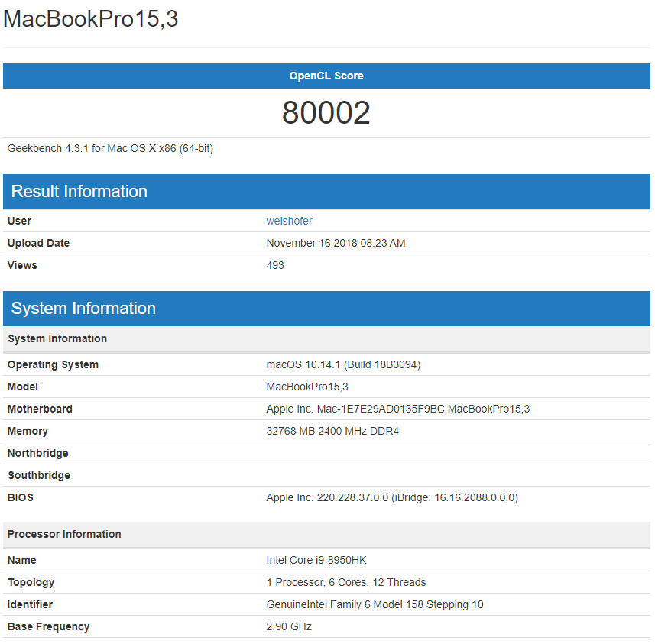Screen dimensions: 655x644
Task: Click the BIOS row label
Action: coord(21,497)
